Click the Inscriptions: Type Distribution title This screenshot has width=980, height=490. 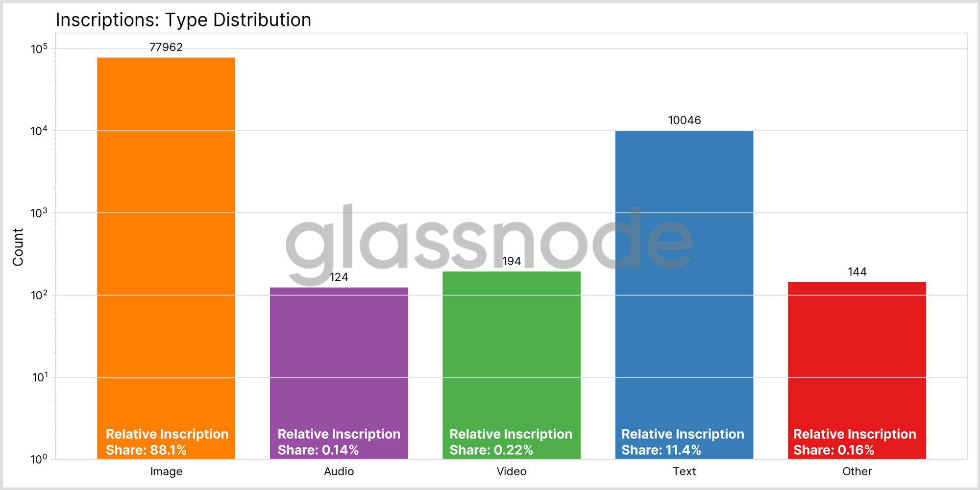(183, 20)
